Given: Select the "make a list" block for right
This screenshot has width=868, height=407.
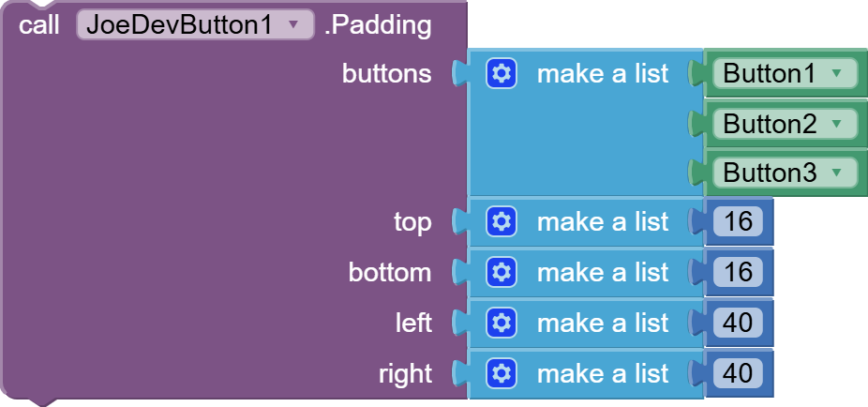Looking at the screenshot, I should (x=602, y=373).
